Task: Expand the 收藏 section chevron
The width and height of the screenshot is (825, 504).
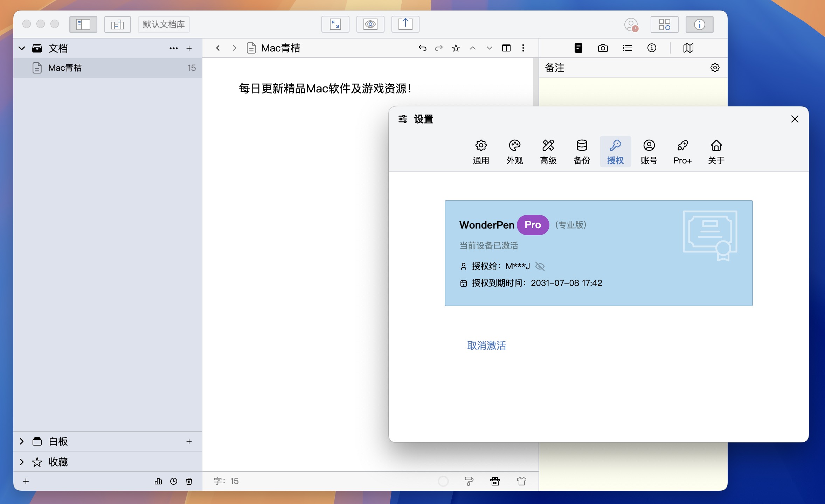Action: click(22, 462)
